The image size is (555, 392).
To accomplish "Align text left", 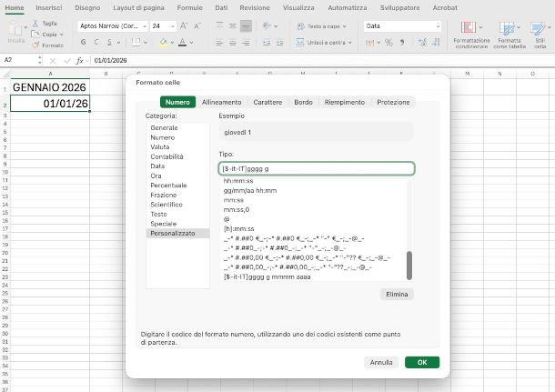I will (219, 43).
